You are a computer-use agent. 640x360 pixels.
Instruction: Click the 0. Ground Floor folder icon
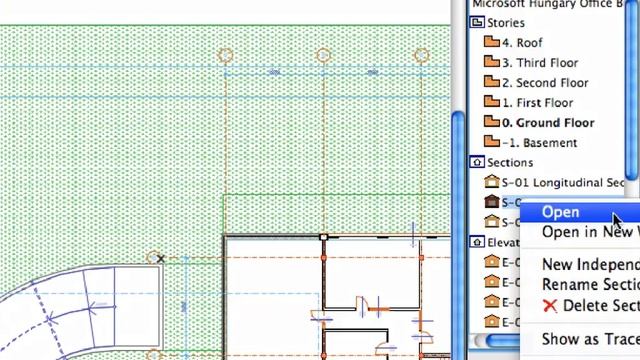(492, 122)
